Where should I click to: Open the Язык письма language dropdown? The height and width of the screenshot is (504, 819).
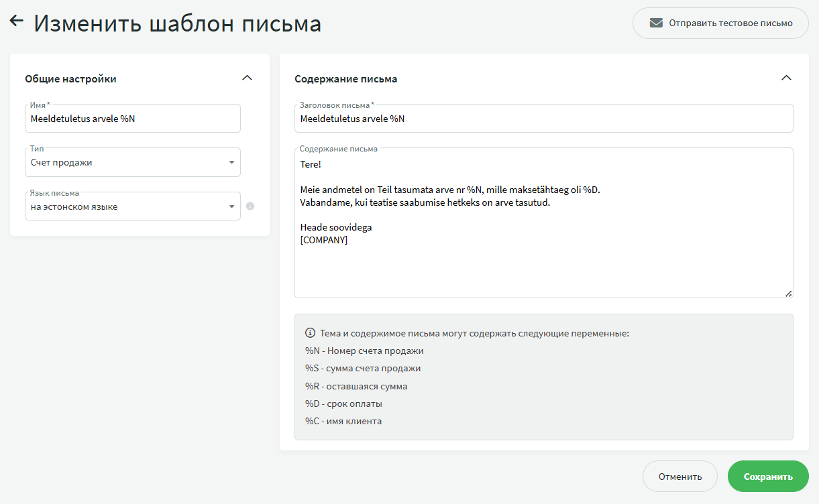pyautogui.click(x=134, y=207)
